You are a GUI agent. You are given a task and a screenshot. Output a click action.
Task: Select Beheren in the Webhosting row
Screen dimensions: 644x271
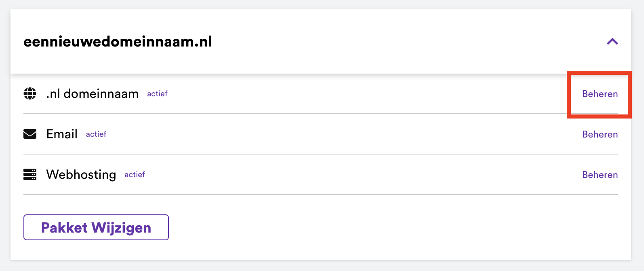pos(600,174)
